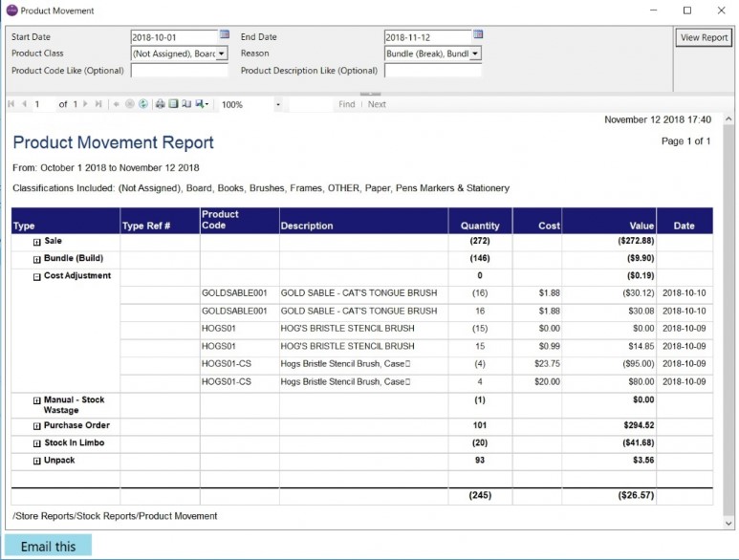Expand the Sale row

tap(36, 242)
